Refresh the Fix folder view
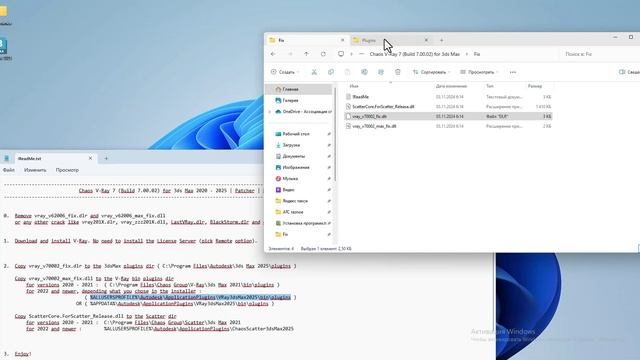The height and width of the screenshot is (360, 640). pos(323,54)
